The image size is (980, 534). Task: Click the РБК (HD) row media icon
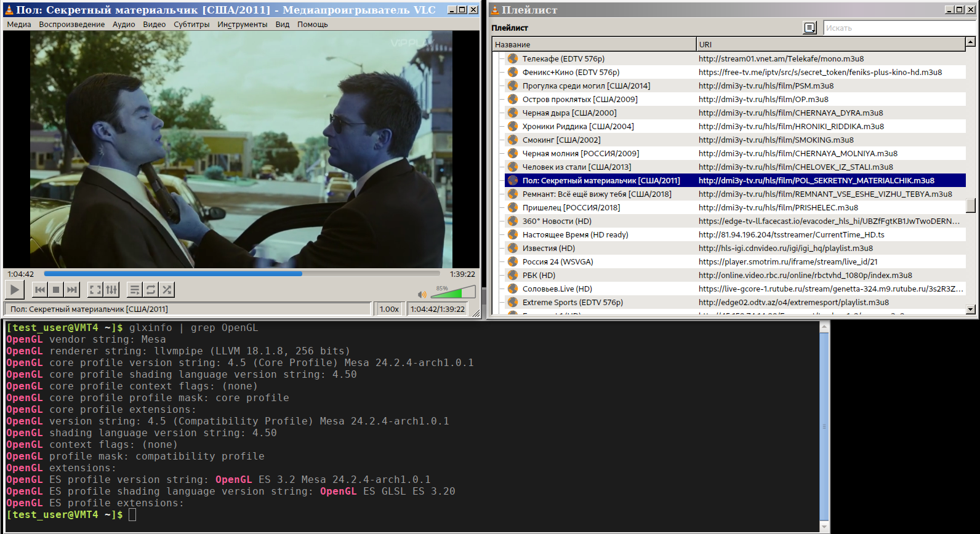click(512, 275)
